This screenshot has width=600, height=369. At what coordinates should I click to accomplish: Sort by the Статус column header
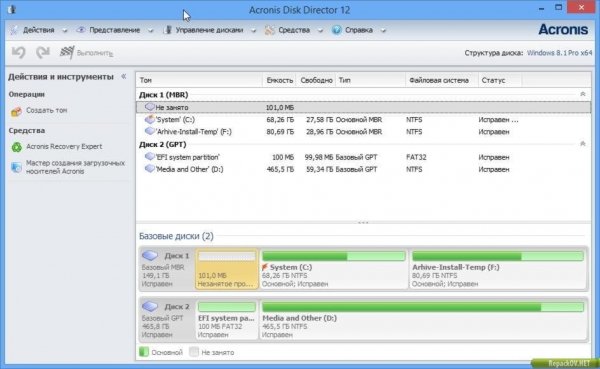click(x=500, y=80)
